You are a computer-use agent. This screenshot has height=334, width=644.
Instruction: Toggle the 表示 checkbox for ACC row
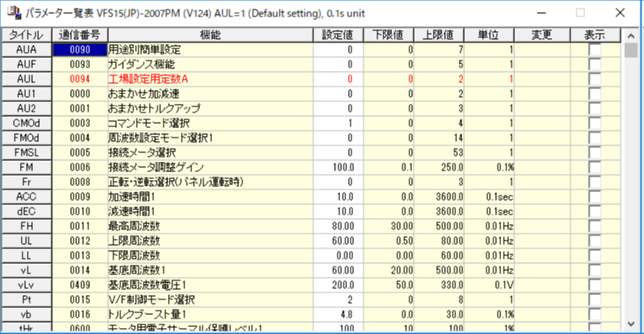click(595, 197)
